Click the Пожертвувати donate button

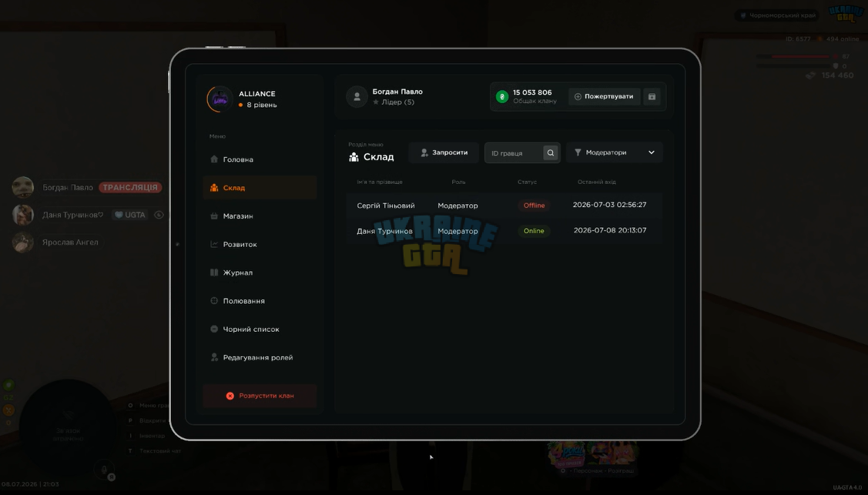(x=604, y=96)
